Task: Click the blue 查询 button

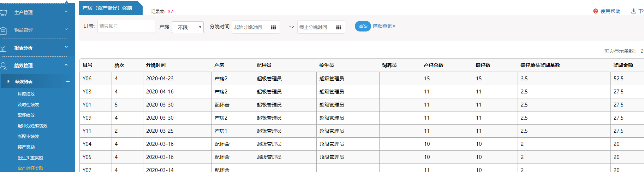Action: point(363,27)
